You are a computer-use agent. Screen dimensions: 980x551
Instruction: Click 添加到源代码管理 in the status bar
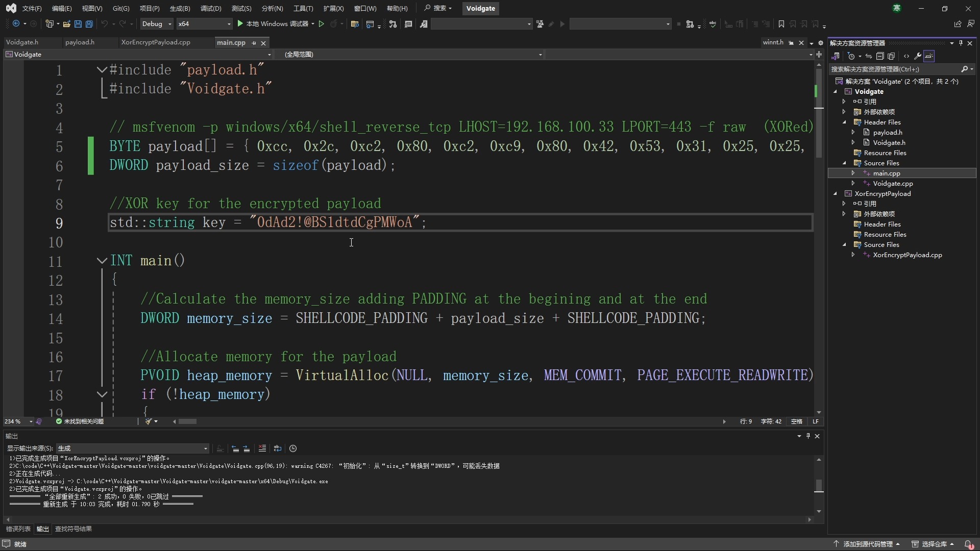[867, 544]
